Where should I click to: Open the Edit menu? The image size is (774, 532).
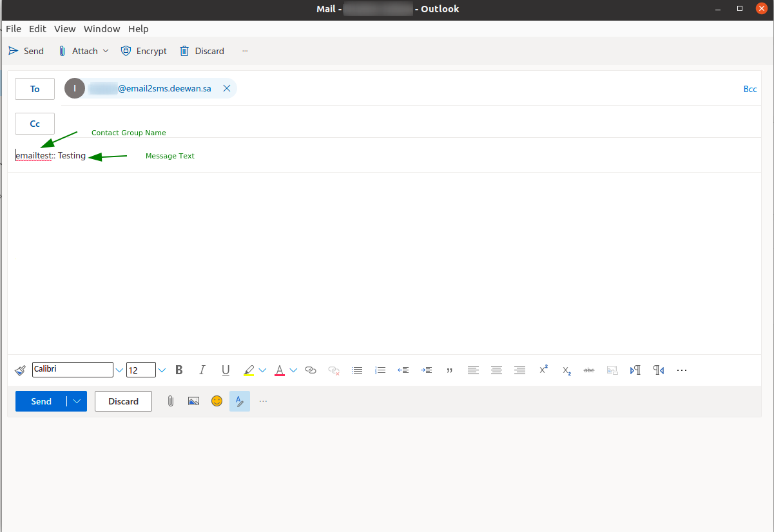[37, 29]
